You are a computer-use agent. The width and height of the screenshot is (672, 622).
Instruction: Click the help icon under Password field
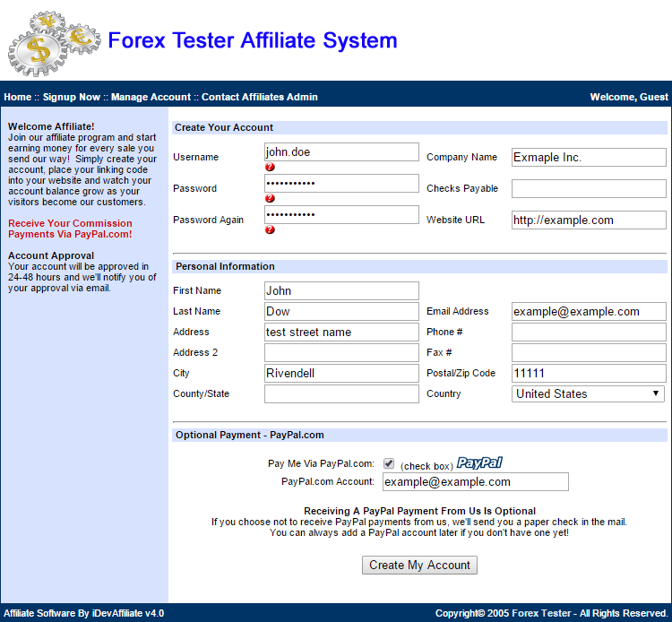click(270, 198)
